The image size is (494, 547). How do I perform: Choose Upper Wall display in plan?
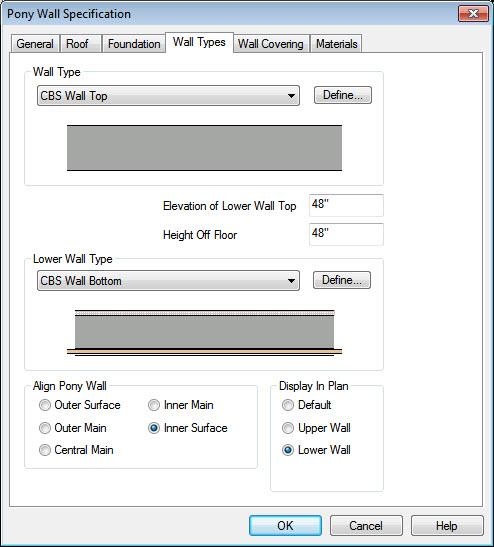(288, 428)
